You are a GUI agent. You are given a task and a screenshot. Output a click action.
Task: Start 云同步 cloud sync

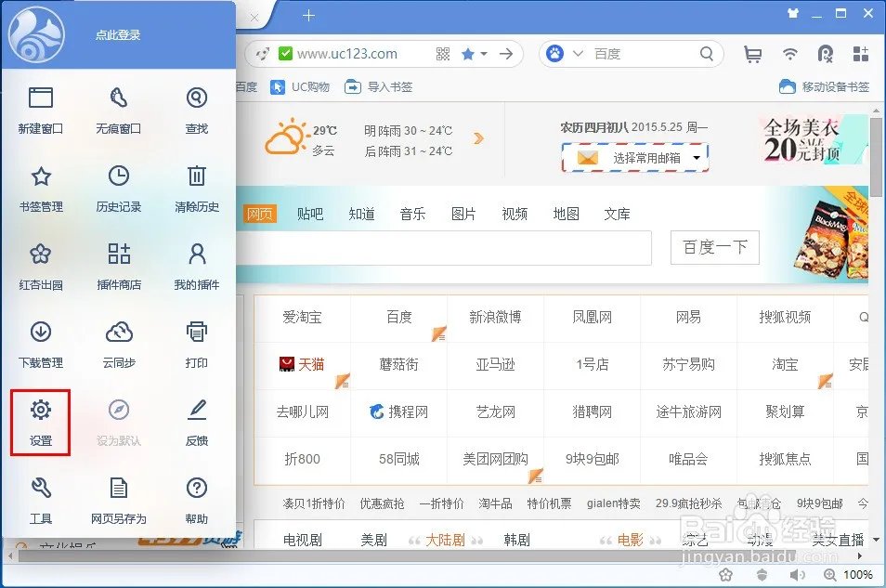point(118,346)
